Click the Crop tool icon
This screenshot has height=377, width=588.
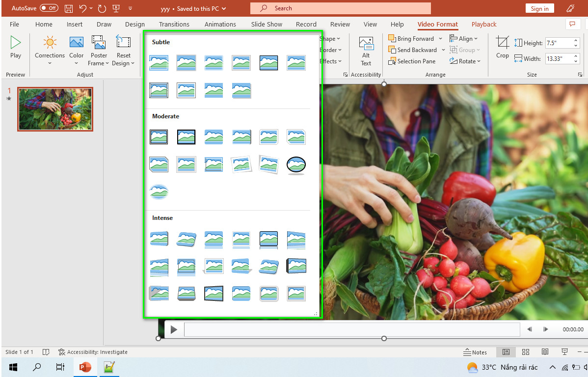point(503,42)
